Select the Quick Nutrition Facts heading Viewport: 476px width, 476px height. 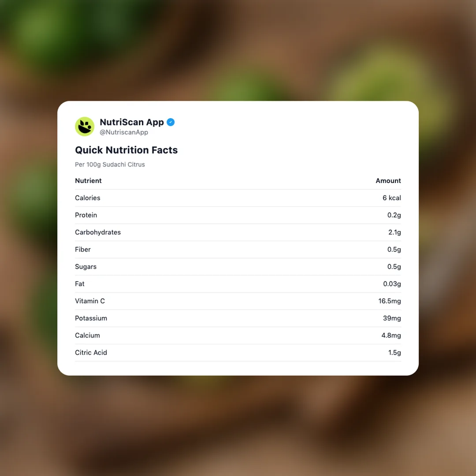(126, 150)
